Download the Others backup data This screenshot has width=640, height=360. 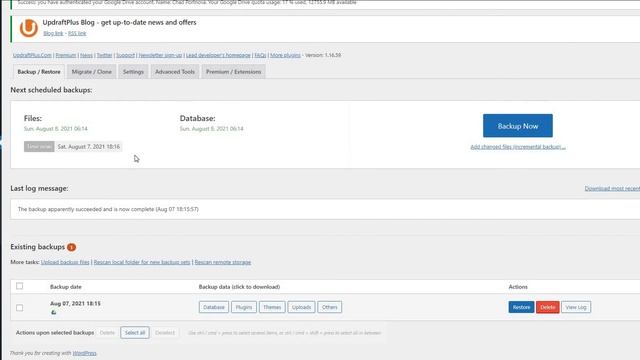tap(329, 307)
